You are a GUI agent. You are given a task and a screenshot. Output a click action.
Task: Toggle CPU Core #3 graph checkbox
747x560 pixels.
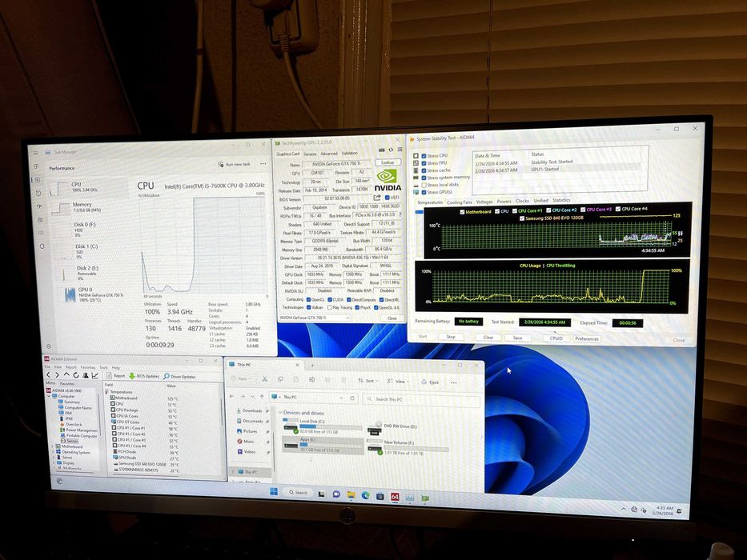583,210
